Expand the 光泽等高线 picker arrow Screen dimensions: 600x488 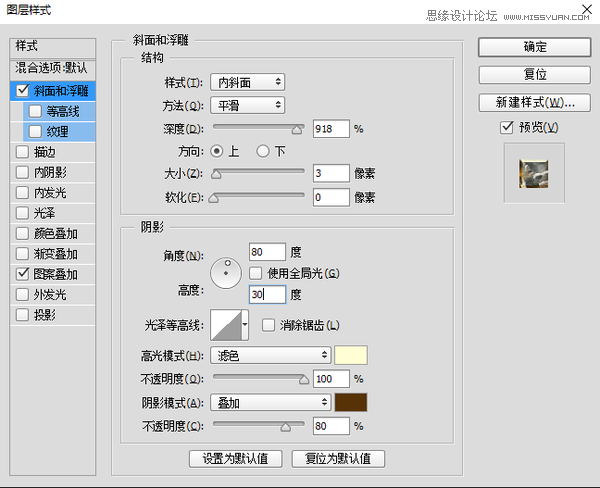(245, 325)
